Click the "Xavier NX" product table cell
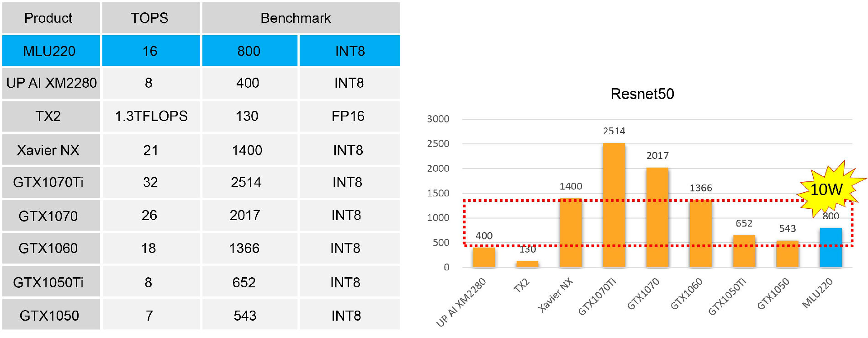 (48, 150)
